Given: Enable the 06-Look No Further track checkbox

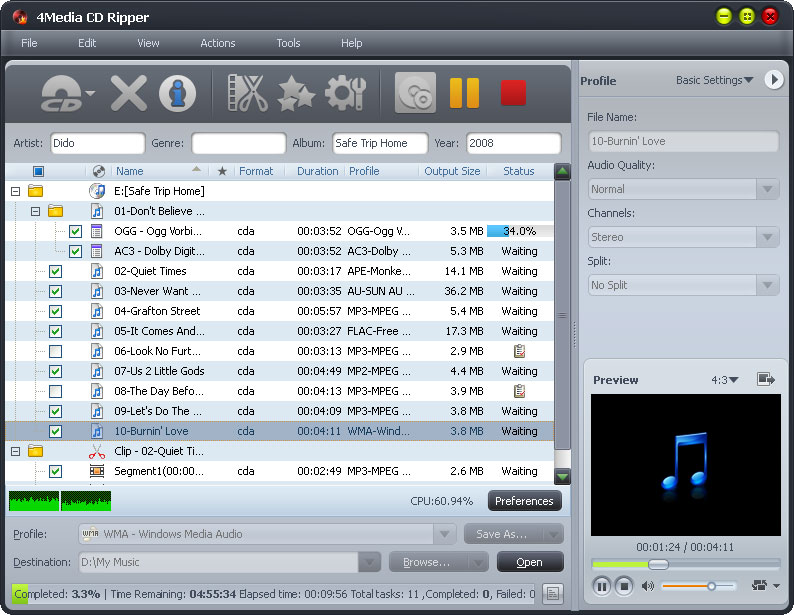Looking at the screenshot, I should coord(56,351).
